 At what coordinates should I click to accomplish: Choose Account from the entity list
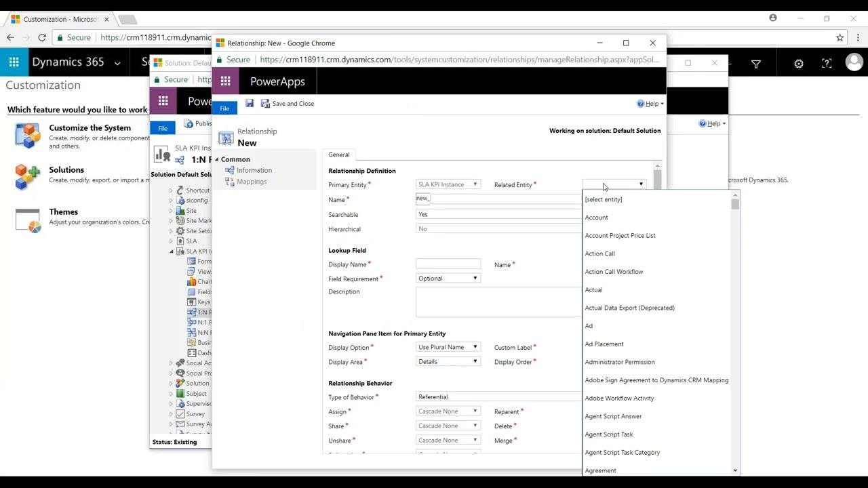tap(596, 218)
